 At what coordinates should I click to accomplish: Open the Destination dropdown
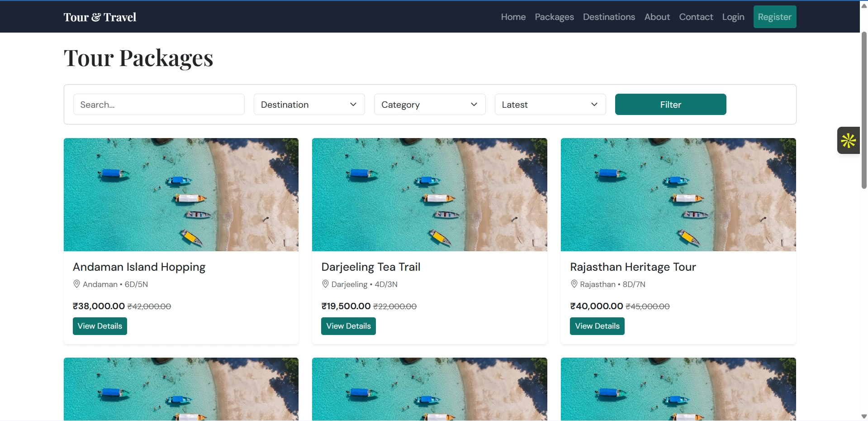(x=309, y=105)
